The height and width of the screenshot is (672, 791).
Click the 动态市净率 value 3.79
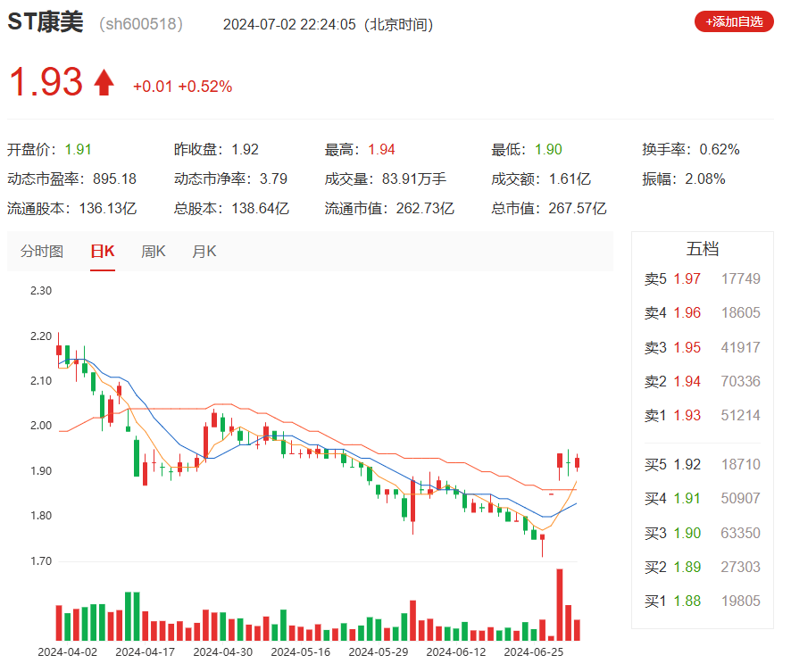[x=273, y=179]
